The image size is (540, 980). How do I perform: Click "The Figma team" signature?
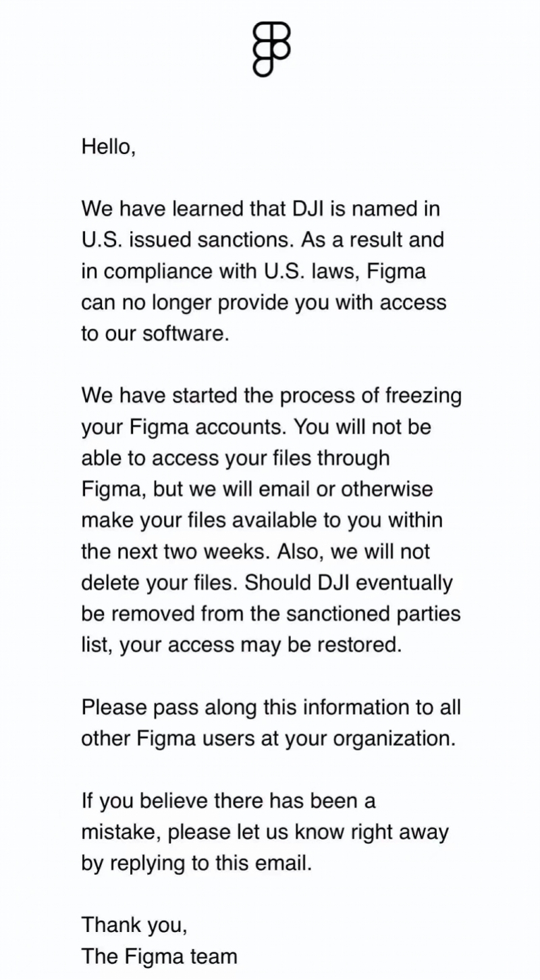159,956
